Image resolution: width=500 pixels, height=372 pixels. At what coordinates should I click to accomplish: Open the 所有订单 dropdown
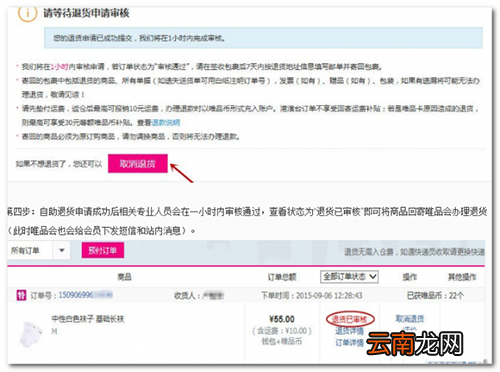[x=39, y=250]
